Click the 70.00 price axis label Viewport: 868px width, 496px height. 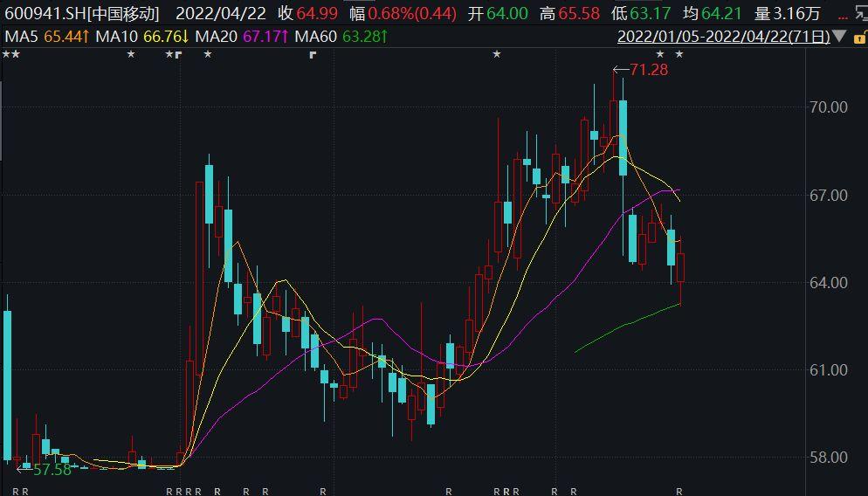click(828, 107)
